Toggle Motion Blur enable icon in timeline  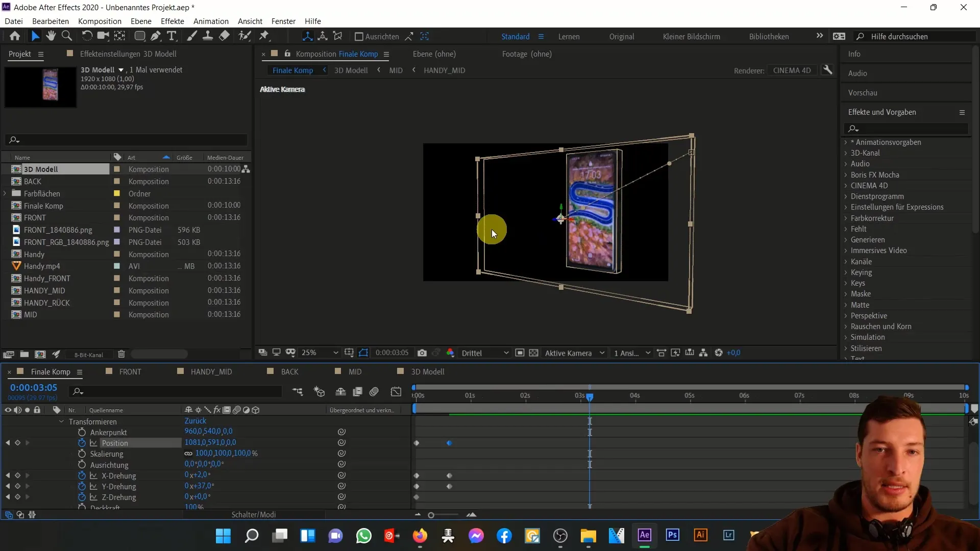tap(374, 392)
